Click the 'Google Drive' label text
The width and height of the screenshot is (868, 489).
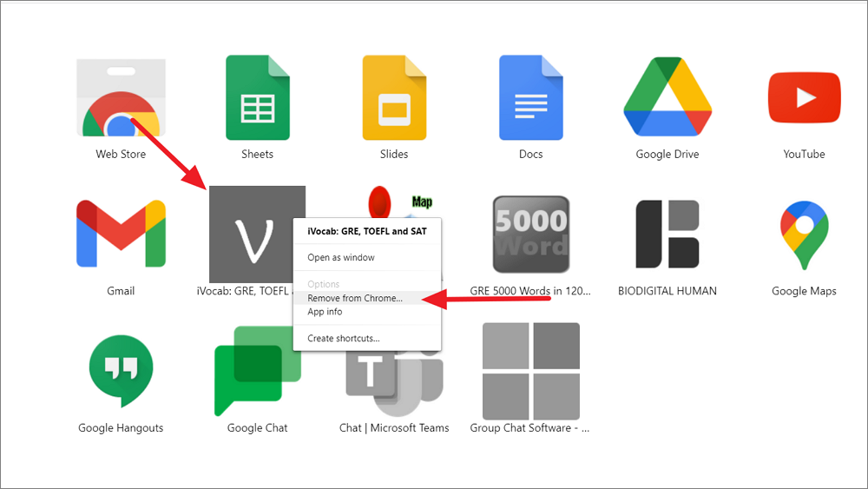tap(667, 154)
